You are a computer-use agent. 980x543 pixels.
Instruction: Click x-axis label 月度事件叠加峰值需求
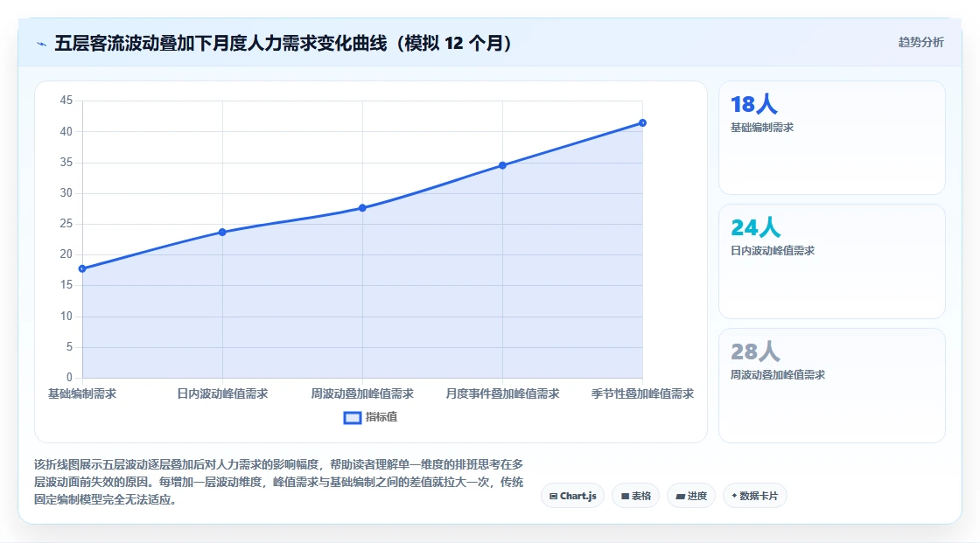pyautogui.click(x=502, y=393)
